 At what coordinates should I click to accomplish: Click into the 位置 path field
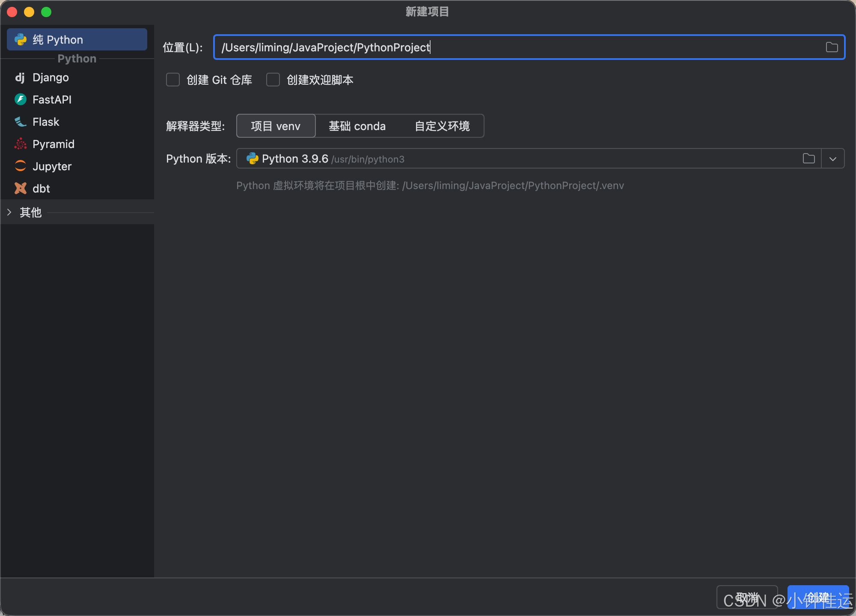pos(514,47)
